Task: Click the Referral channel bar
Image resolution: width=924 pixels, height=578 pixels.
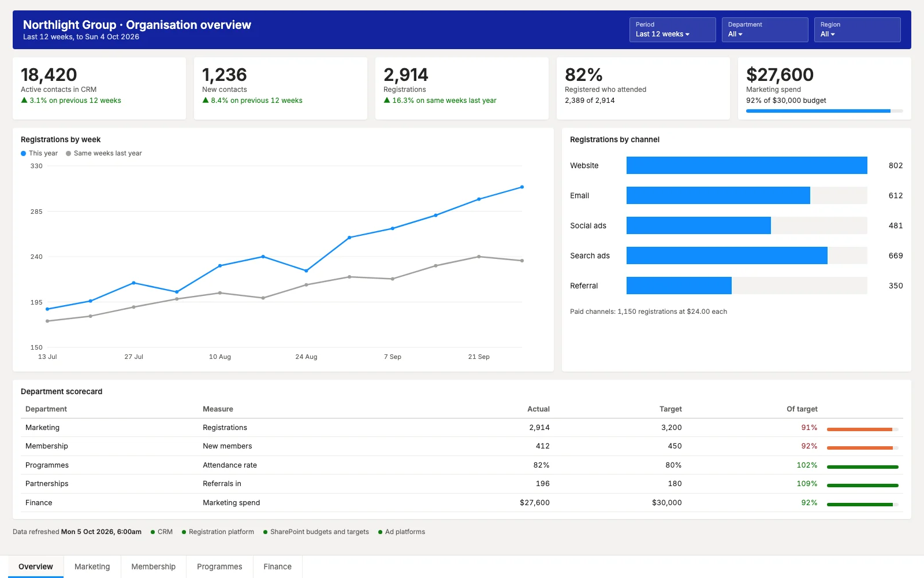Action: (x=679, y=286)
